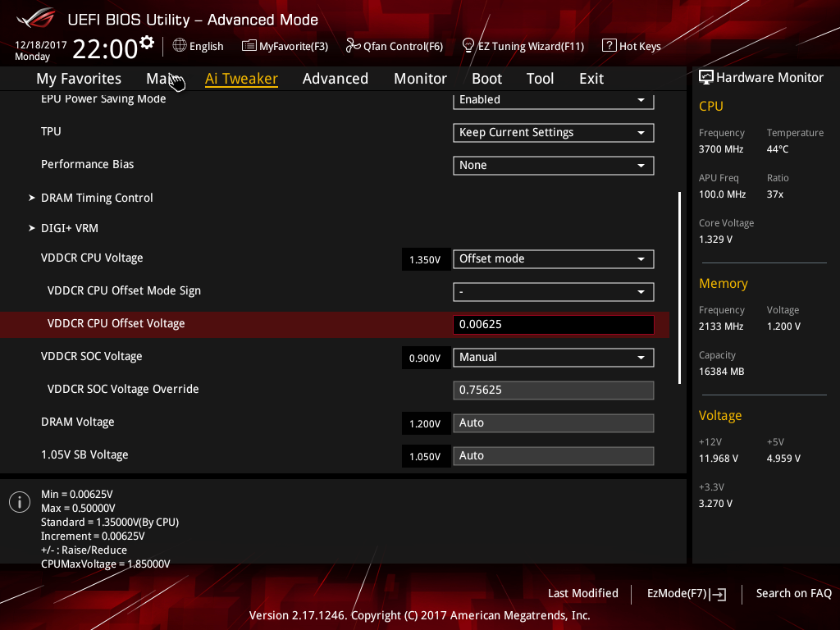The height and width of the screenshot is (630, 840).
Task: Click the +3.3V 3.270 V reading
Action: pyautogui.click(x=715, y=503)
